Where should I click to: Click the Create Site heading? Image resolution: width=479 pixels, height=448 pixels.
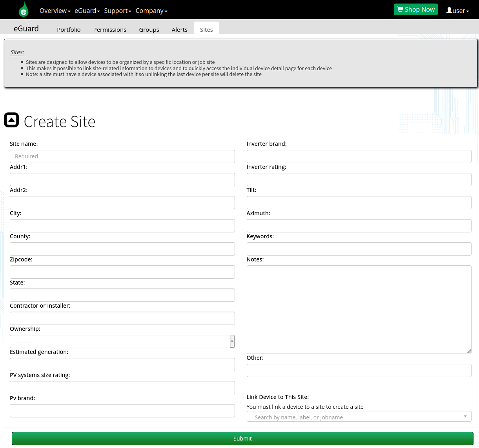(60, 122)
